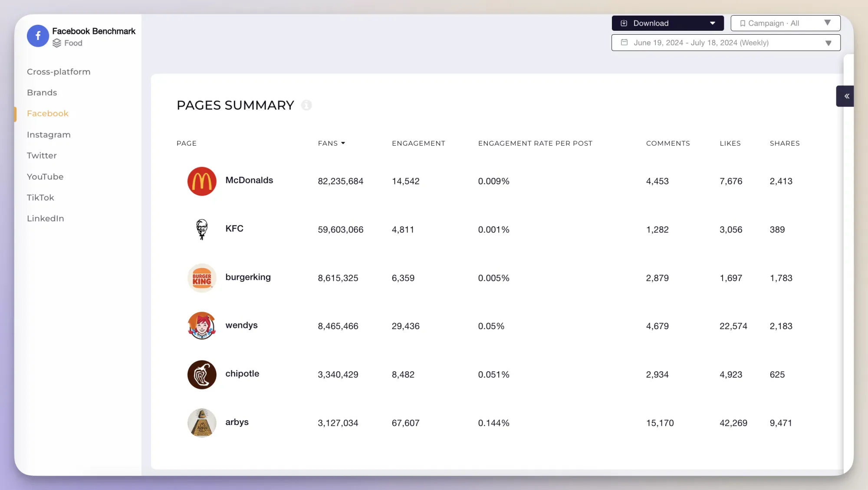Open the Brands section

click(42, 93)
